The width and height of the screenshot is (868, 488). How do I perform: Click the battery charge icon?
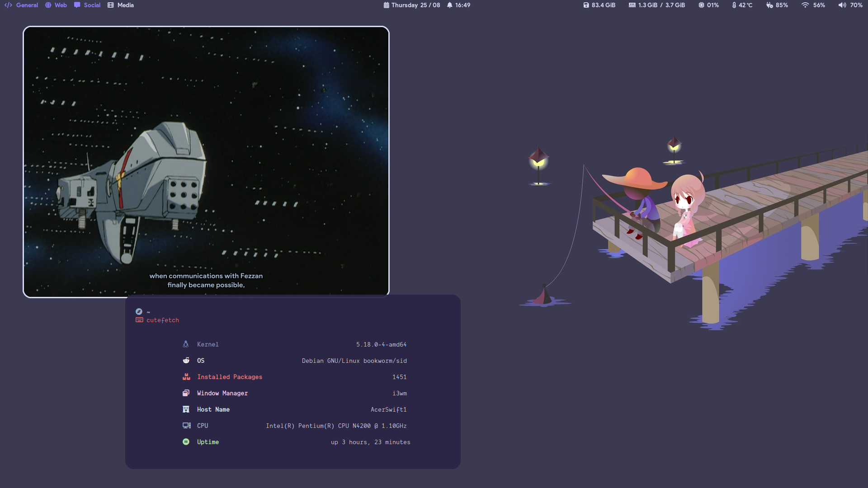[x=769, y=5]
